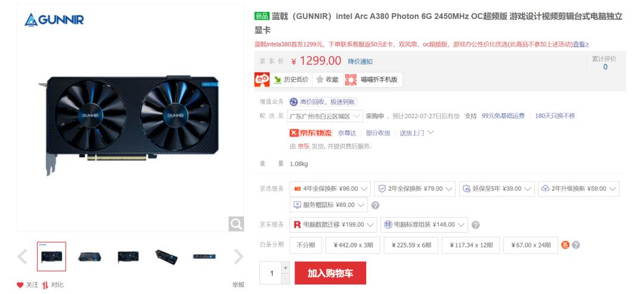This screenshot has height=294, width=644.
Task: Click the heart icon to follow product
Action: [x=20, y=284]
